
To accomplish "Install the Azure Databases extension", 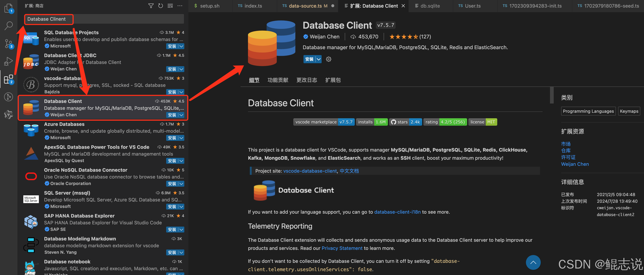I will point(172,138).
